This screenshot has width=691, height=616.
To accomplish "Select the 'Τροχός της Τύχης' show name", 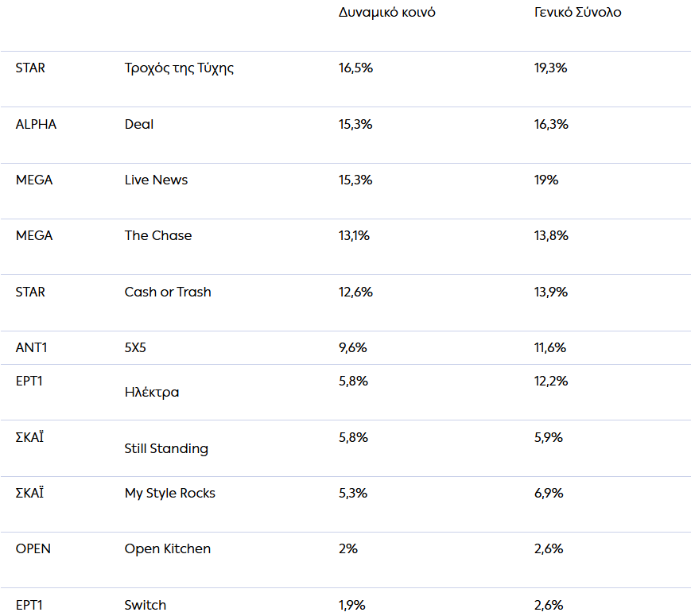I will [179, 68].
